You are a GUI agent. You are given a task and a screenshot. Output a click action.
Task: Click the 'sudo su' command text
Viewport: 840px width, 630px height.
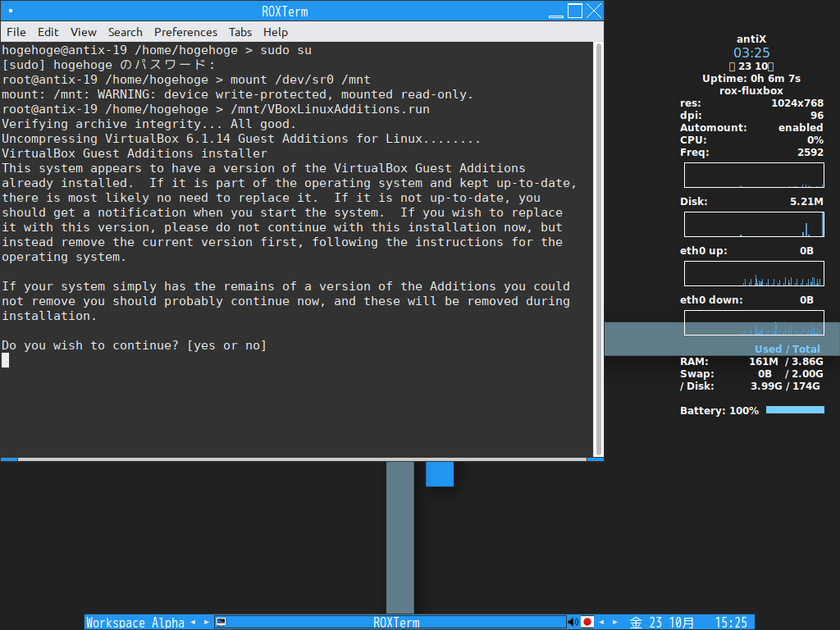tap(285, 50)
